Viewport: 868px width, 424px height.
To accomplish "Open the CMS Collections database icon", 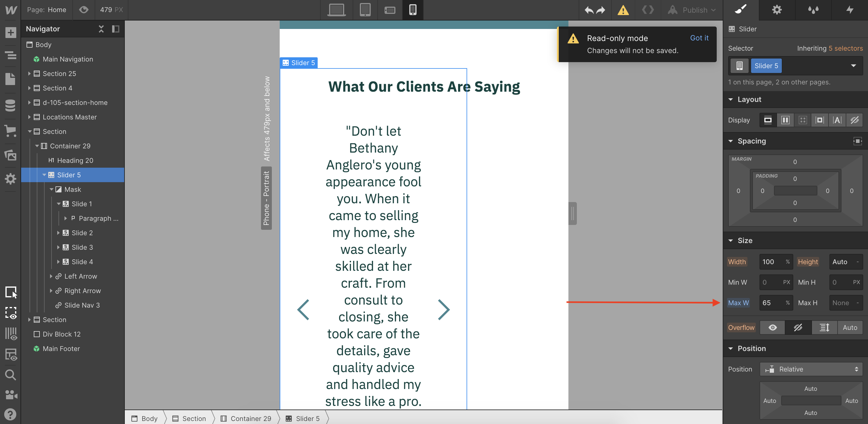I will click(x=11, y=106).
